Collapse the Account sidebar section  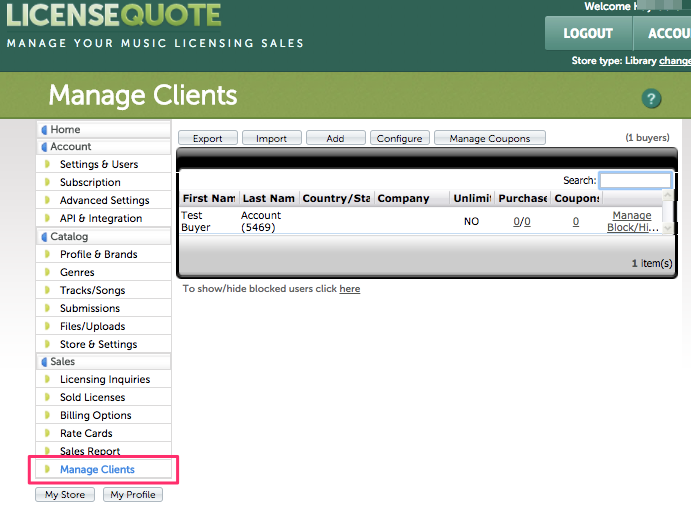click(70, 147)
